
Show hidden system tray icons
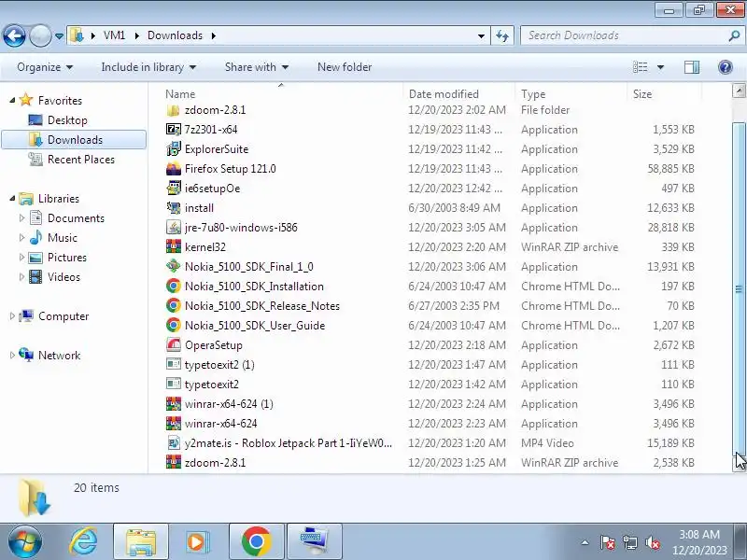(x=585, y=542)
